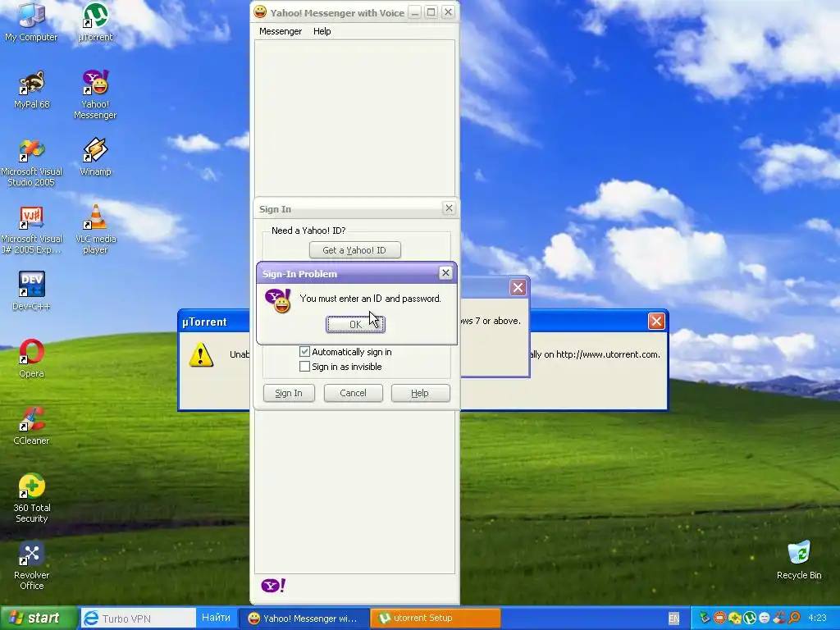Click Cancel in the Sign In dialog
840x630 pixels.
(353, 393)
